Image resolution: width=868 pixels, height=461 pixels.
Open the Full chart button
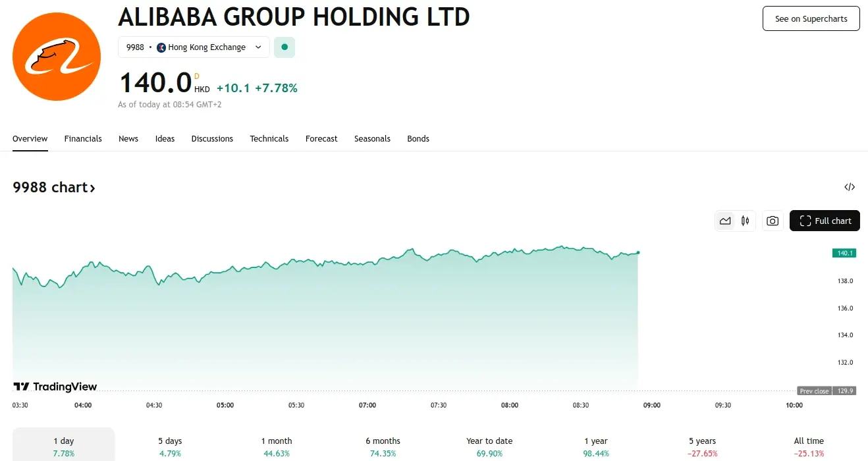pyautogui.click(x=825, y=221)
